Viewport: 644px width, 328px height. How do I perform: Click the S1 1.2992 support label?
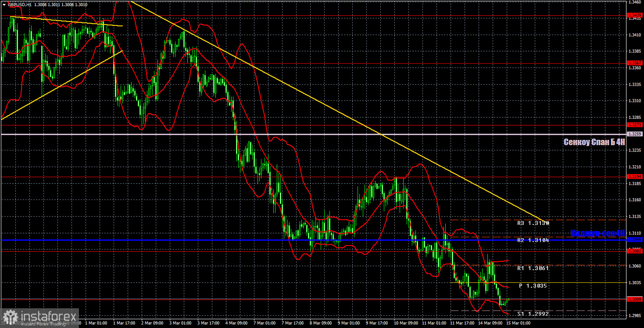(533, 314)
